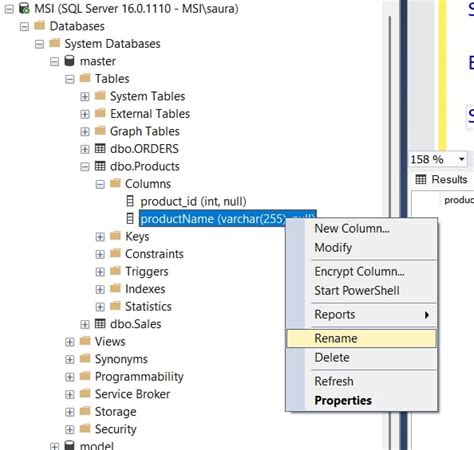Select the model database row

pos(97,446)
